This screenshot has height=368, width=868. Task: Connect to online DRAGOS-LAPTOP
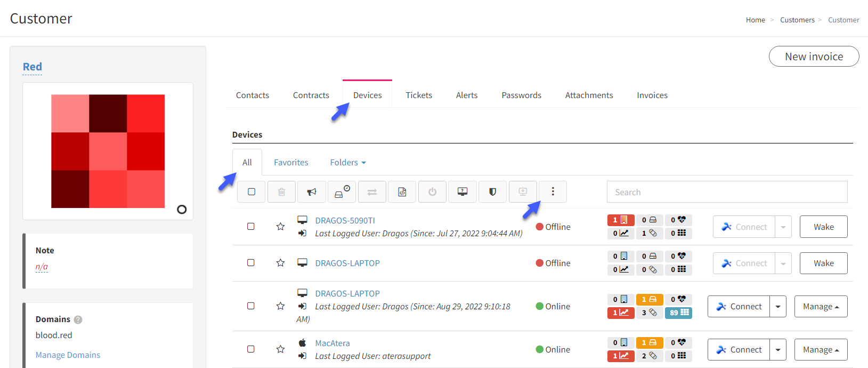[739, 307]
